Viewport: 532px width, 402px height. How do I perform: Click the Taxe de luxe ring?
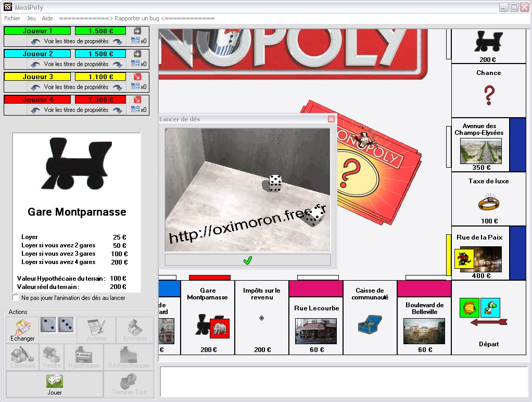489,203
